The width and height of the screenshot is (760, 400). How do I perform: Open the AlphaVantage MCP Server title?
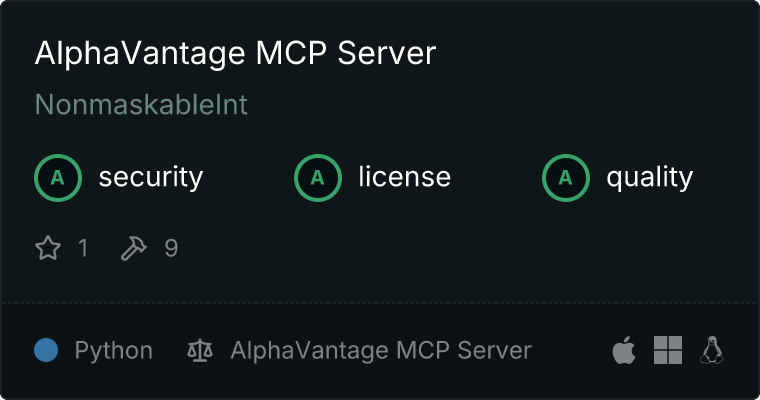coord(236,52)
